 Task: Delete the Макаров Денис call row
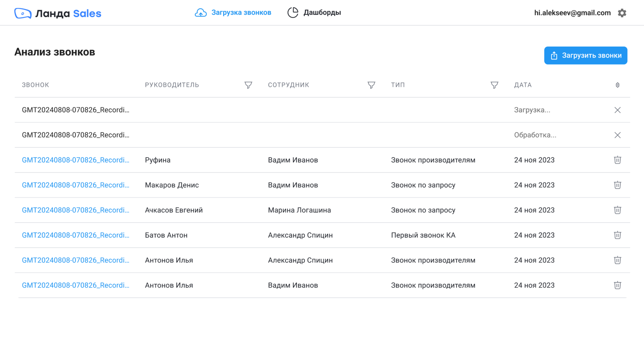coord(617,185)
